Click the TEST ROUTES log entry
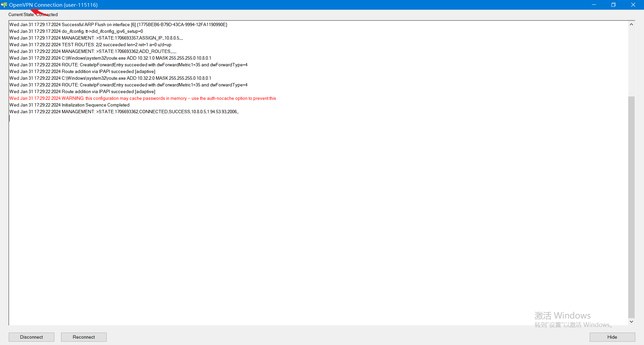 [x=90, y=45]
